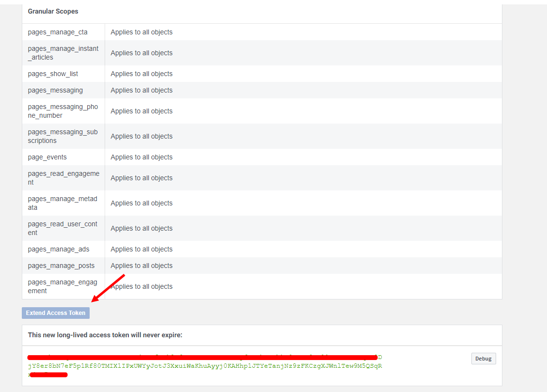
Task: Click "Applies to all objects" for pages_manage_cta
Action: pos(141,32)
